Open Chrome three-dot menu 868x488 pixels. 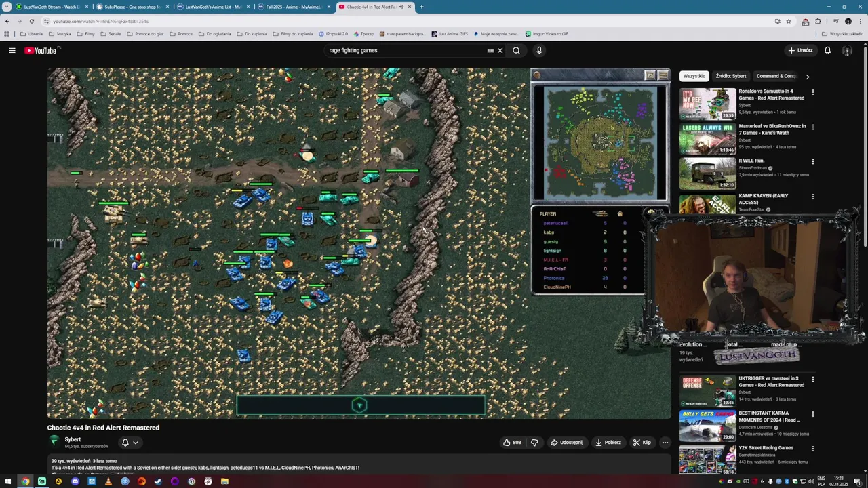pyautogui.click(x=860, y=21)
